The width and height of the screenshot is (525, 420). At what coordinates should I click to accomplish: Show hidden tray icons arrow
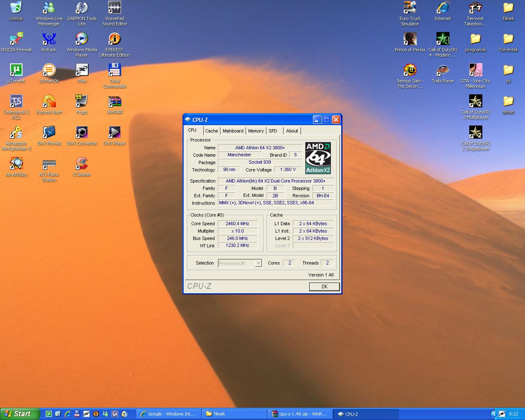(494, 414)
